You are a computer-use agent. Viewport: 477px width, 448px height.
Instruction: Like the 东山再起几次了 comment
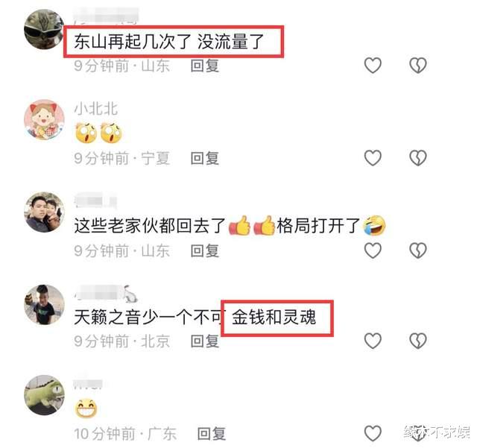[x=373, y=65]
